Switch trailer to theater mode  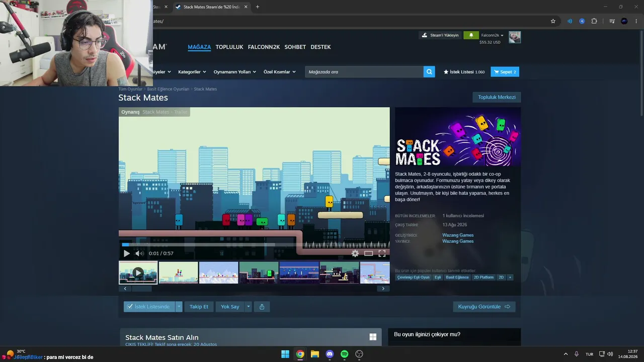369,253
